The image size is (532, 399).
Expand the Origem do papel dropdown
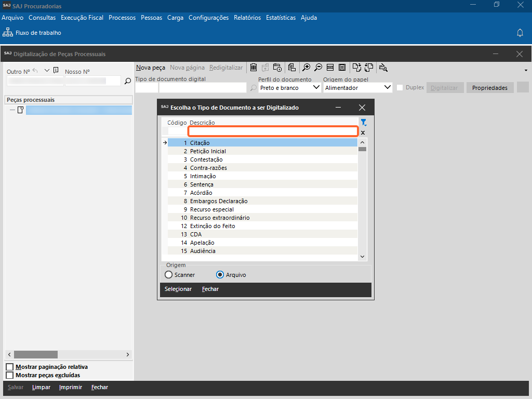pyautogui.click(x=387, y=88)
